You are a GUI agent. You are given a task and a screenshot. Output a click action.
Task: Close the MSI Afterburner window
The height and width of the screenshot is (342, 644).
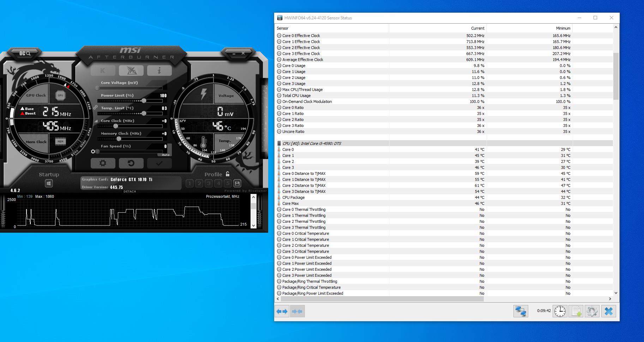(x=243, y=53)
